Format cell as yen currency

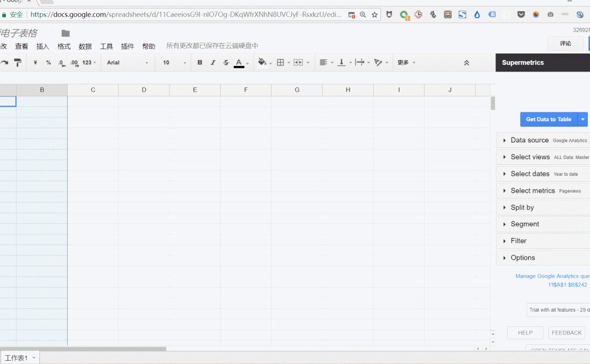pyautogui.click(x=35, y=62)
